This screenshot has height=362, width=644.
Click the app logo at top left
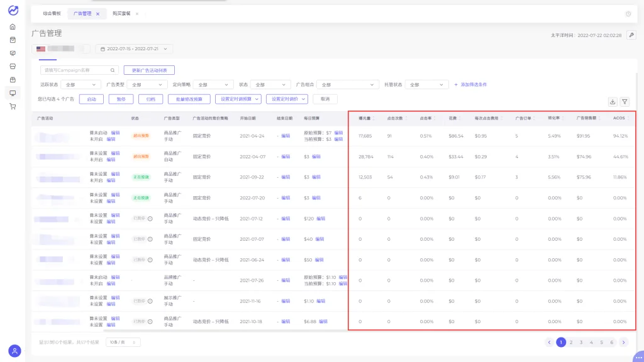pos(13,10)
